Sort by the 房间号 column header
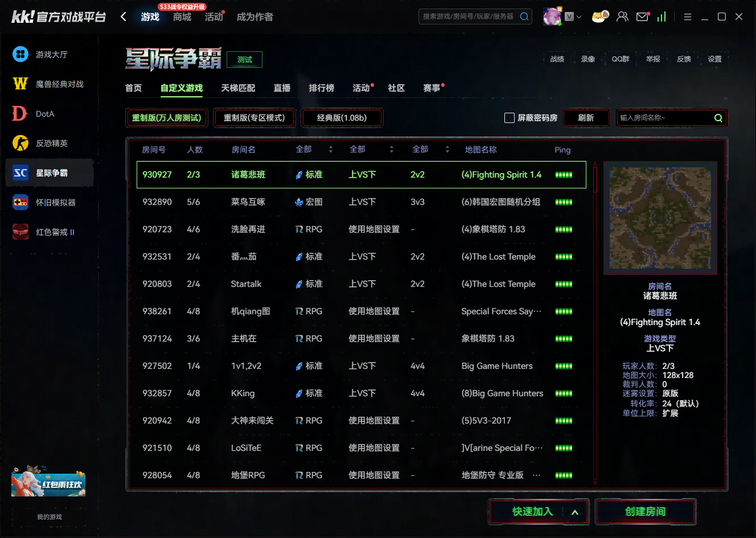 coord(154,150)
